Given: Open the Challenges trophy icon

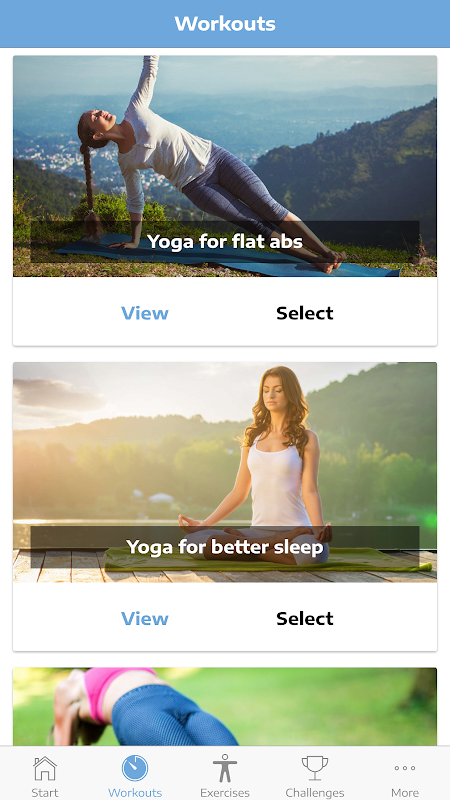Looking at the screenshot, I should click(x=315, y=768).
